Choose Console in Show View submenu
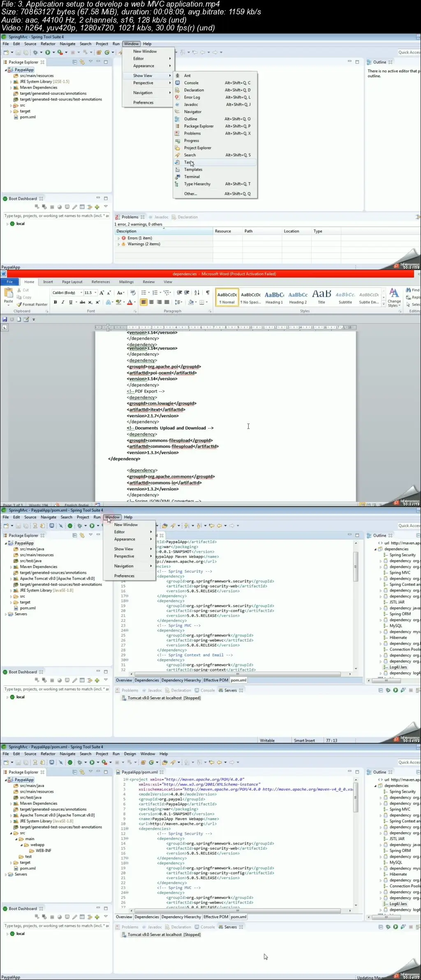Viewport: 421px width, 980px height. click(x=215, y=83)
